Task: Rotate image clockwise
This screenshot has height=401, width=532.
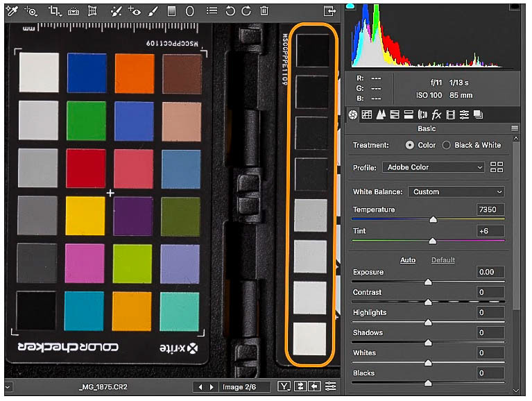Action: point(246,11)
